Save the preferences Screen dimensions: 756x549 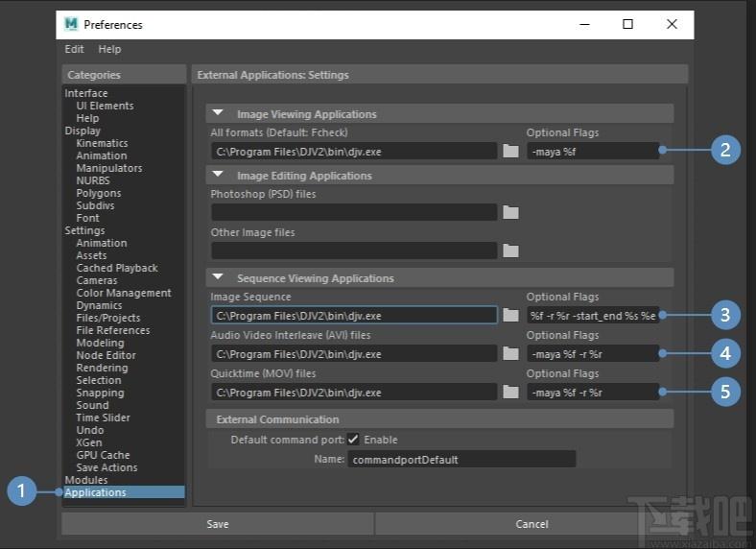point(218,524)
